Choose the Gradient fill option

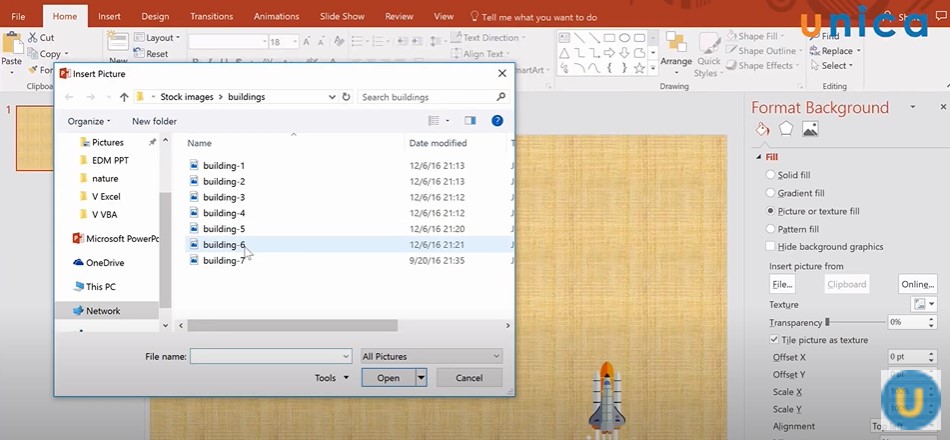[x=770, y=193]
